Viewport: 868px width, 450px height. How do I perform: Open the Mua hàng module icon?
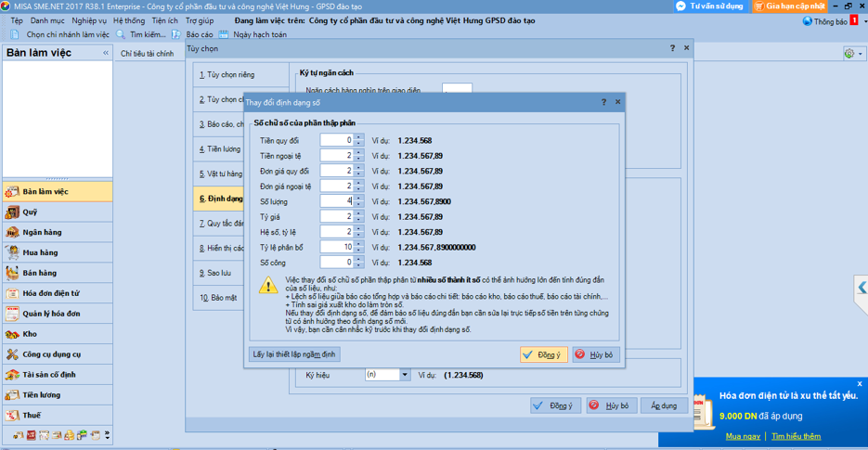pyautogui.click(x=12, y=252)
